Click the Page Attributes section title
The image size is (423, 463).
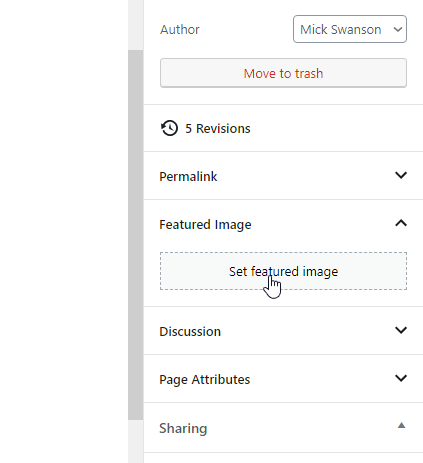point(205,380)
